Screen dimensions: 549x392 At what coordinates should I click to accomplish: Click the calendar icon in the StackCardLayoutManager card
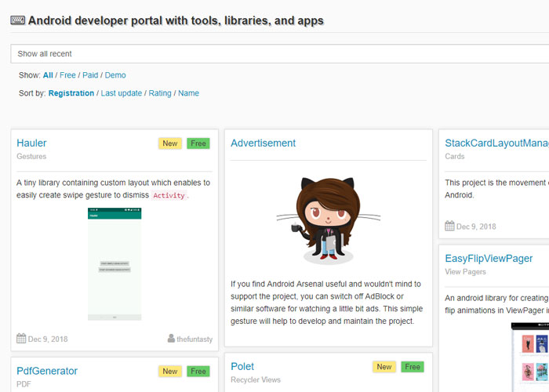(449, 227)
